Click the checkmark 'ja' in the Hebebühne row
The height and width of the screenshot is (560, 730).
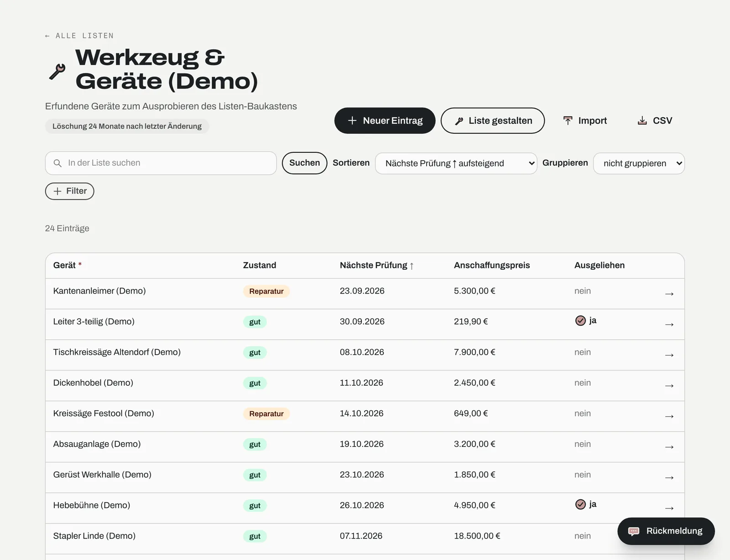point(586,504)
